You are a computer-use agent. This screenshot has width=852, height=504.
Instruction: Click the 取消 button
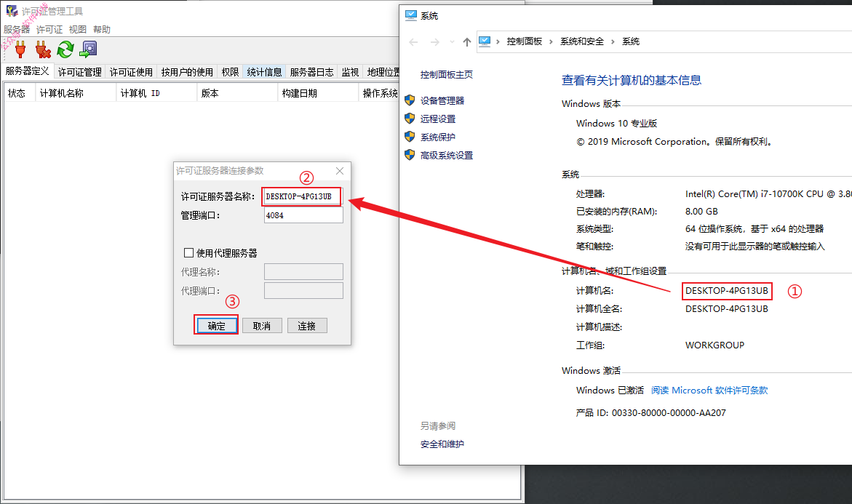262,325
